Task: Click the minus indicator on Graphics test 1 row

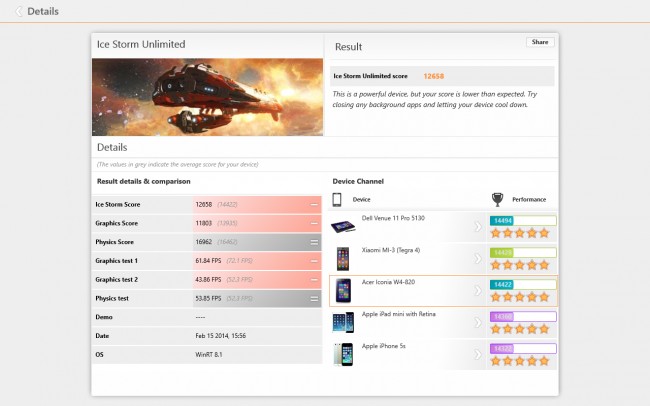Action: (x=314, y=261)
